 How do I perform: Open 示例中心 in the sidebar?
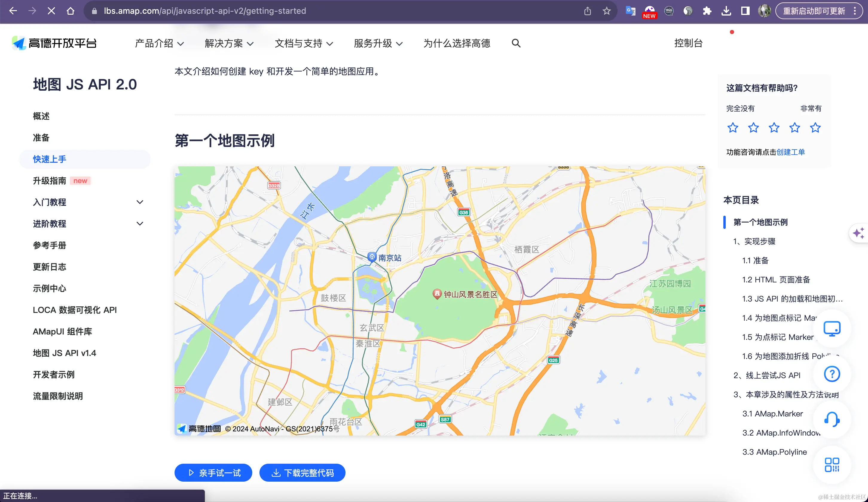[x=50, y=289]
